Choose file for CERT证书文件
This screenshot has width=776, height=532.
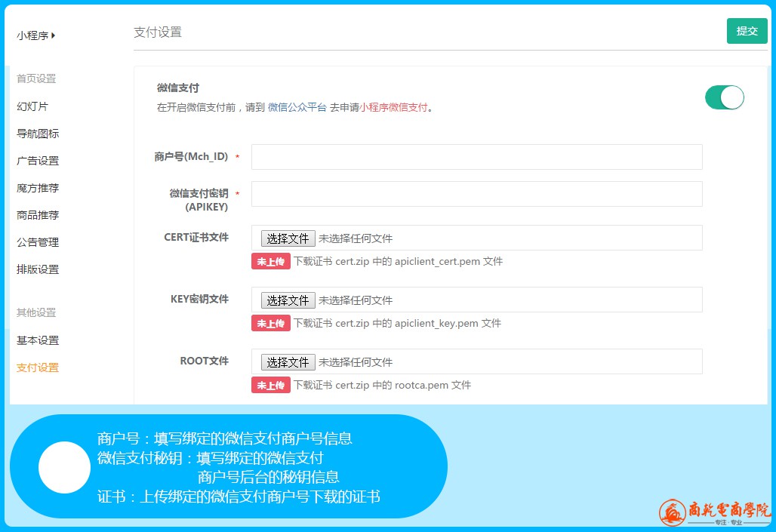pos(288,238)
